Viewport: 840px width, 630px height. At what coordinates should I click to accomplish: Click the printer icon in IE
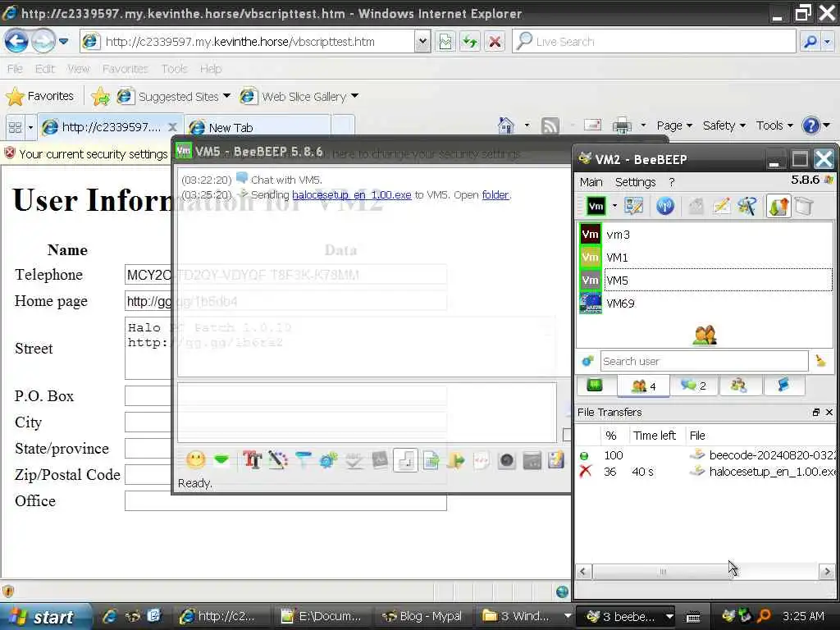coord(622,126)
